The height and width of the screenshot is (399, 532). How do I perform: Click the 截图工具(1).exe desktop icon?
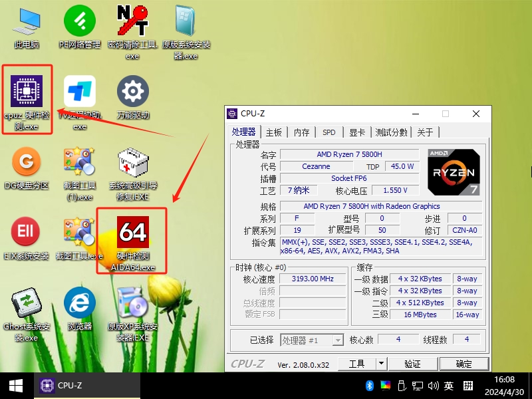(80, 174)
